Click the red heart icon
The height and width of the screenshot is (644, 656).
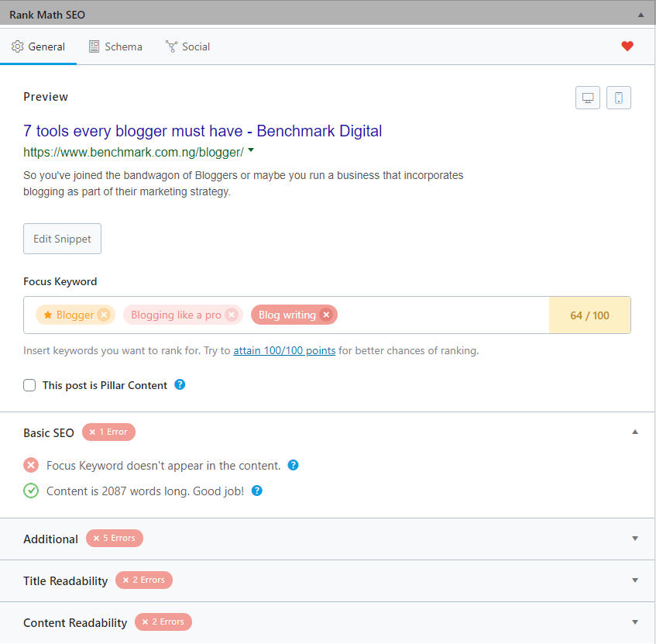pos(627,46)
